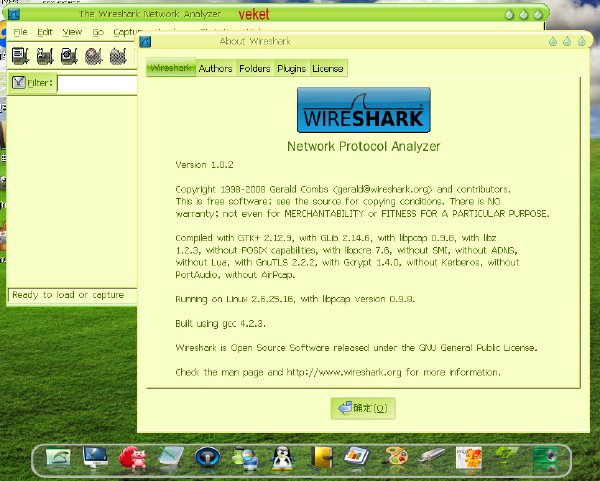The height and width of the screenshot is (481, 600).
Task: Open the green question mark help dock icon
Action: click(506, 456)
